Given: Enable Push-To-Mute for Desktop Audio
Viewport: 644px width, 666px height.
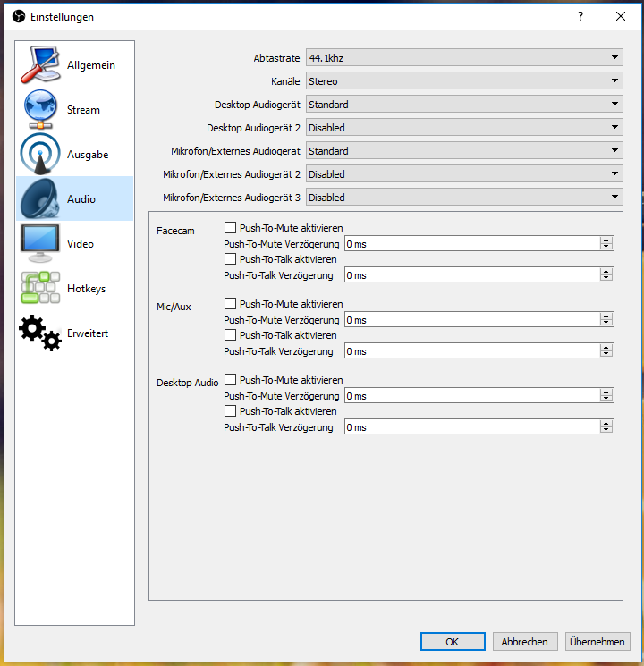Looking at the screenshot, I should click(231, 380).
